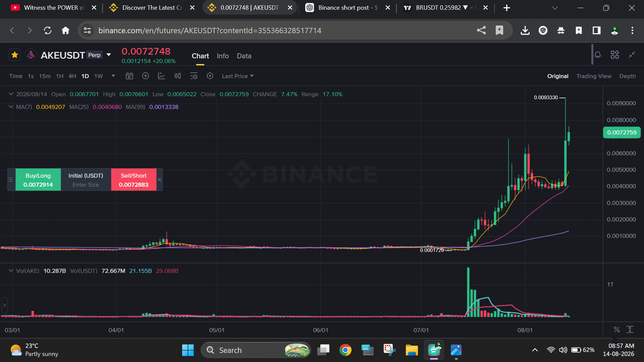Click the hexagon chart settings icon
644x362 pixels.
(210, 76)
